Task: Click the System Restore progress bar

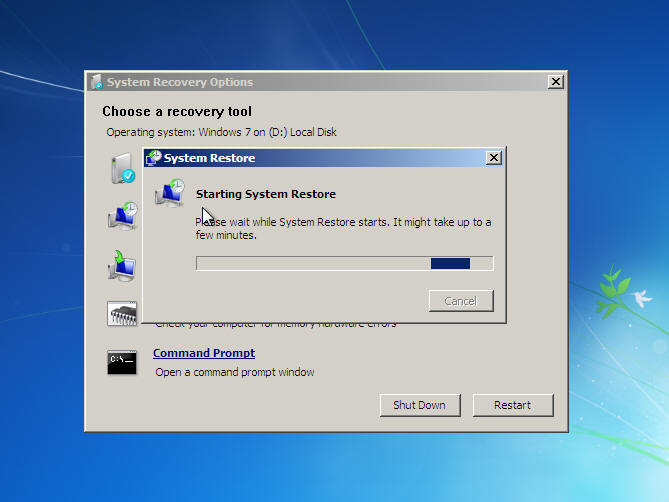Action: [x=345, y=263]
